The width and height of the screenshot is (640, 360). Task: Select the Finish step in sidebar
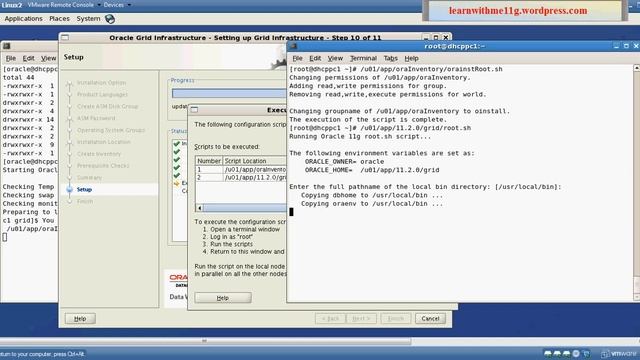[84, 201]
